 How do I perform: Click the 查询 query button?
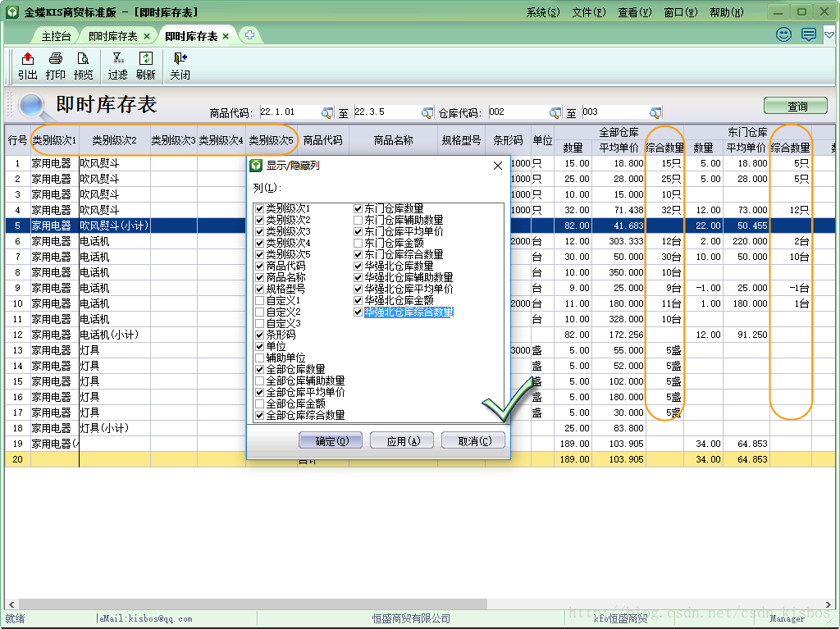point(796,106)
